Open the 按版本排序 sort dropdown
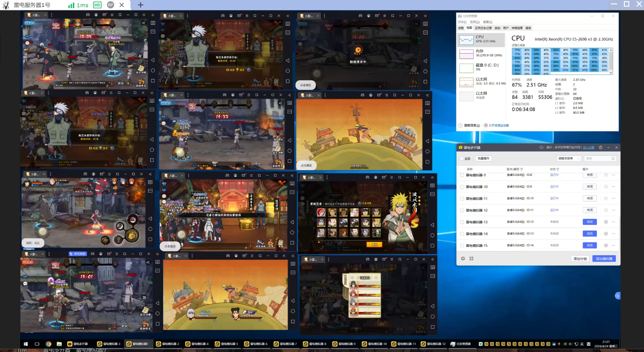 [569, 159]
